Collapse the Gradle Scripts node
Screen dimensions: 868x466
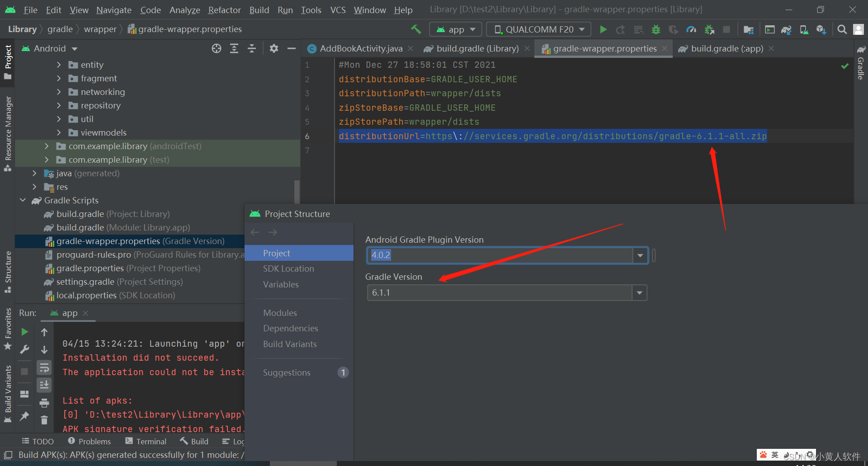23,200
